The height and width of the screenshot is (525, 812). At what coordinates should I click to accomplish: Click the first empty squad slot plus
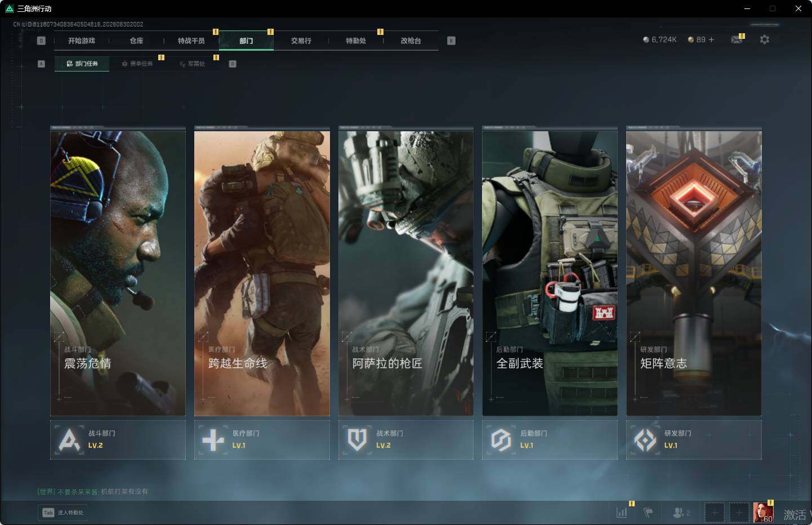[x=714, y=513]
